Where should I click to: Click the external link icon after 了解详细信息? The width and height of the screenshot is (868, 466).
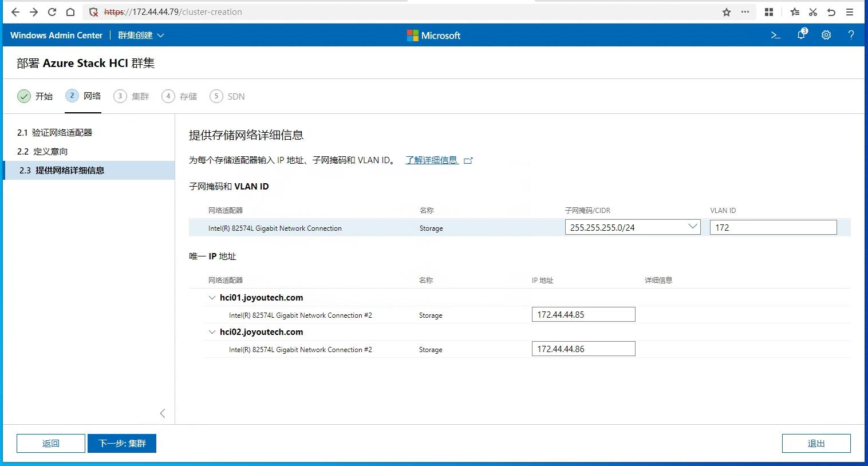468,161
